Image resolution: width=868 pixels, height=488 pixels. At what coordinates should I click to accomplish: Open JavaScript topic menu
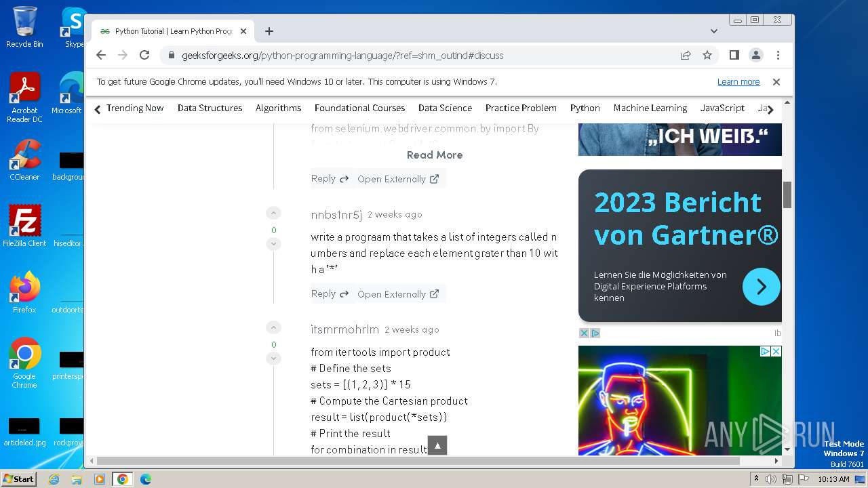point(722,108)
